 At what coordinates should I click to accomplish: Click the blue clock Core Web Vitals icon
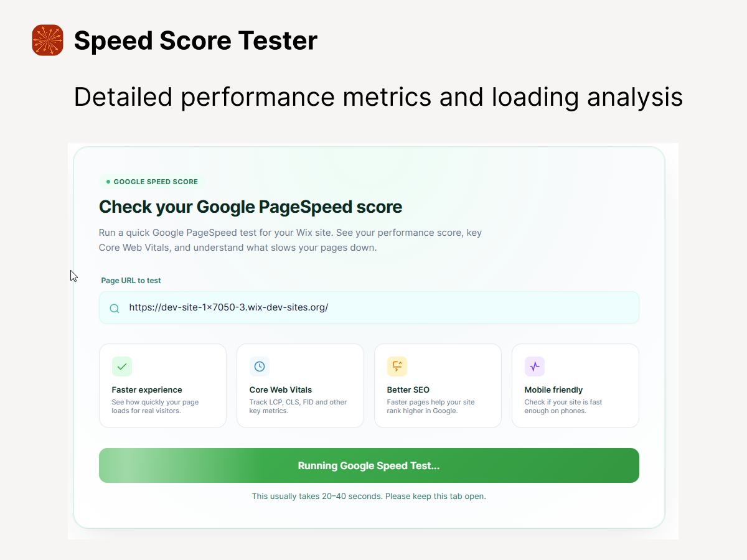260,366
